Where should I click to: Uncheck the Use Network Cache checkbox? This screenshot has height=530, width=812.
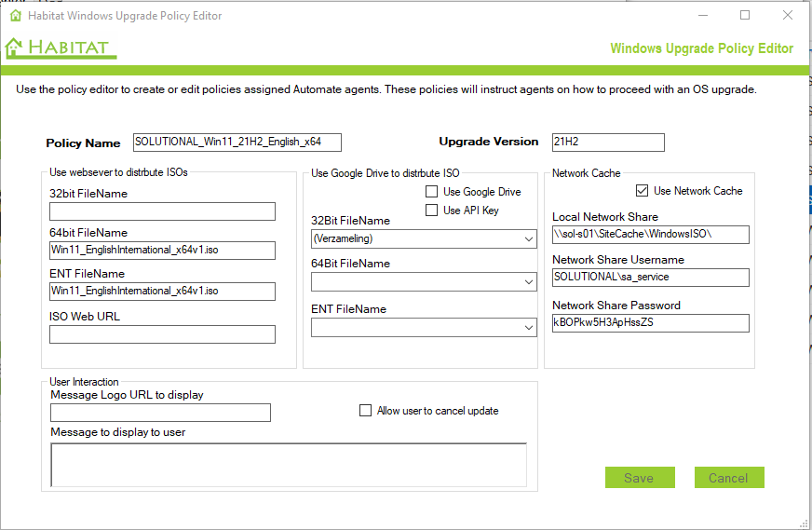pos(642,191)
